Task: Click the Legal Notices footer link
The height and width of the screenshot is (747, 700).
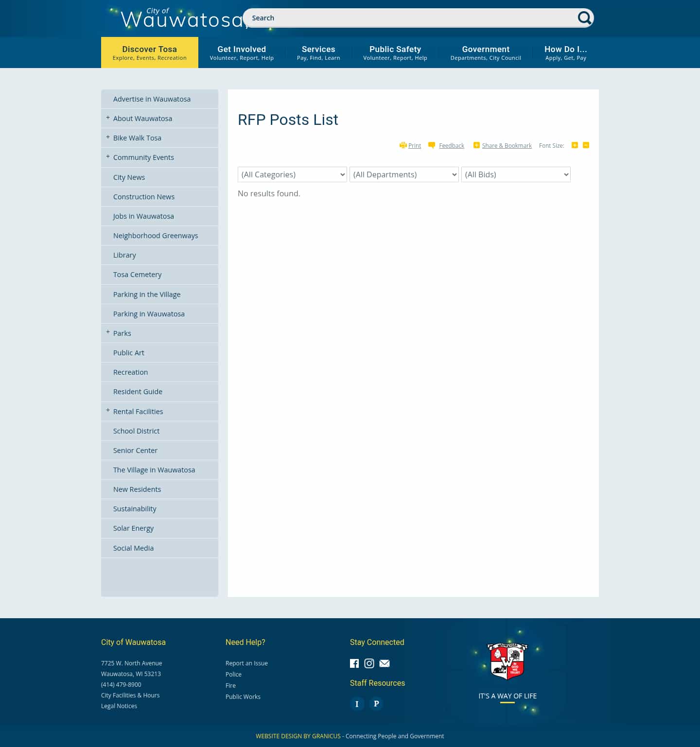Action: pyautogui.click(x=119, y=706)
